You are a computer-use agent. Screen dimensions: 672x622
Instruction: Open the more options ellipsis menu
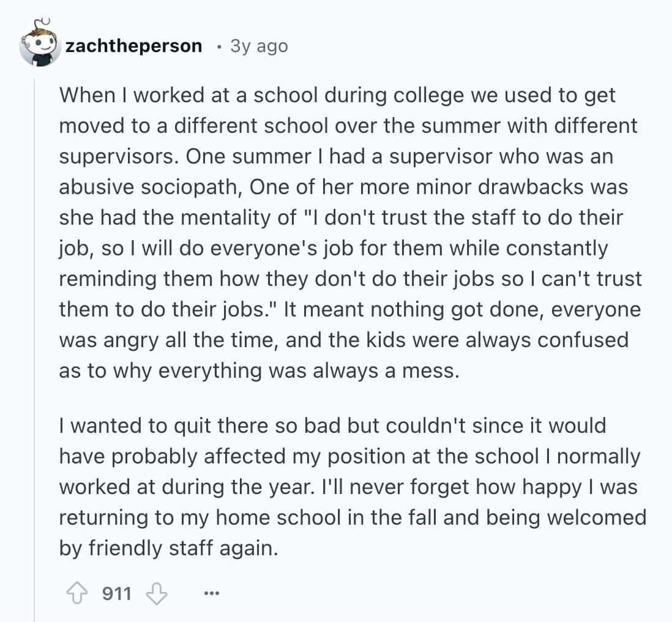(211, 594)
